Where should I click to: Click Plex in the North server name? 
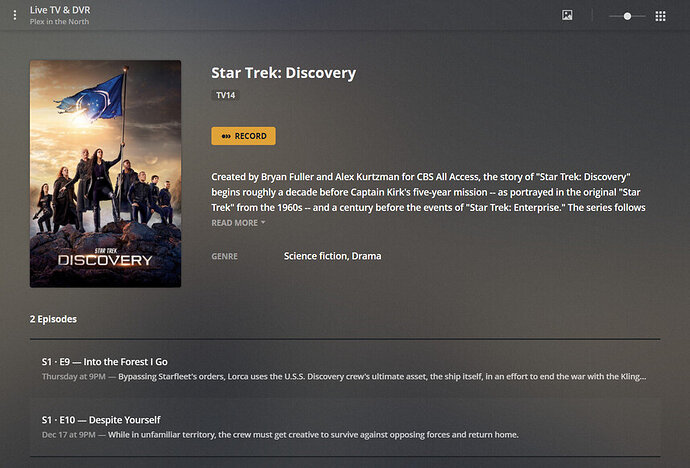coord(59,22)
